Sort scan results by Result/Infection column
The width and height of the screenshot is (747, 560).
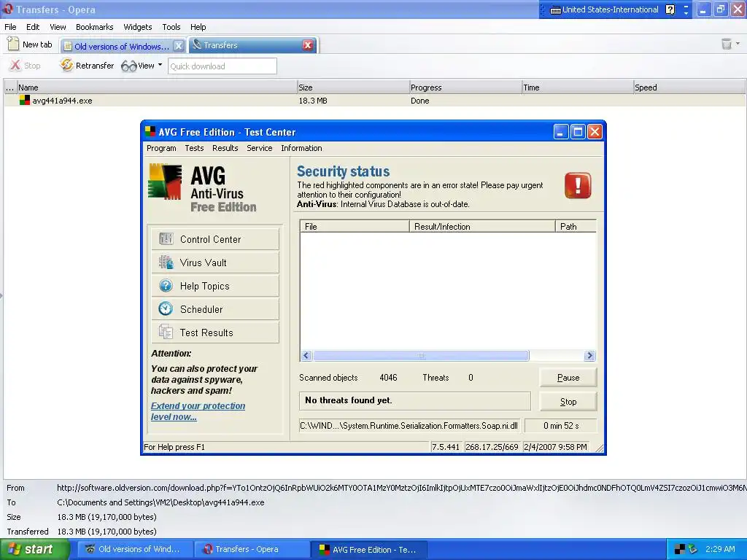pos(482,227)
